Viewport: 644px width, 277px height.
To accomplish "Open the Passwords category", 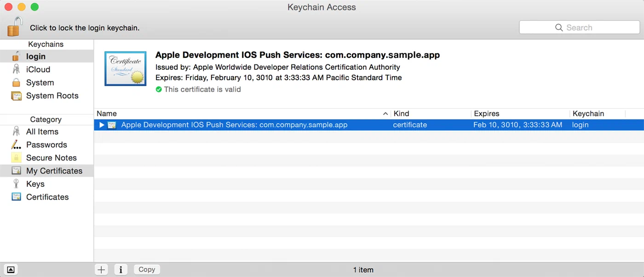I will pos(46,145).
